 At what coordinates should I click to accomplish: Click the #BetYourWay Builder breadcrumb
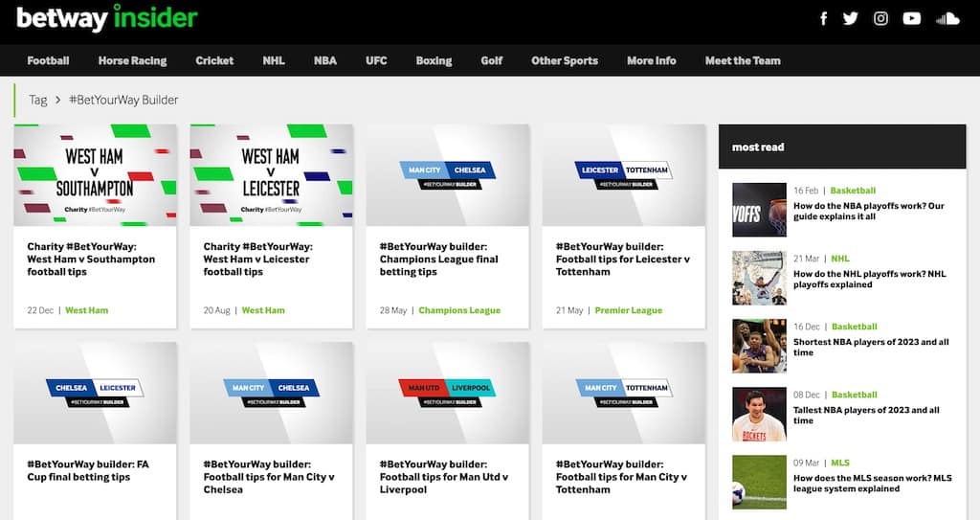click(123, 101)
